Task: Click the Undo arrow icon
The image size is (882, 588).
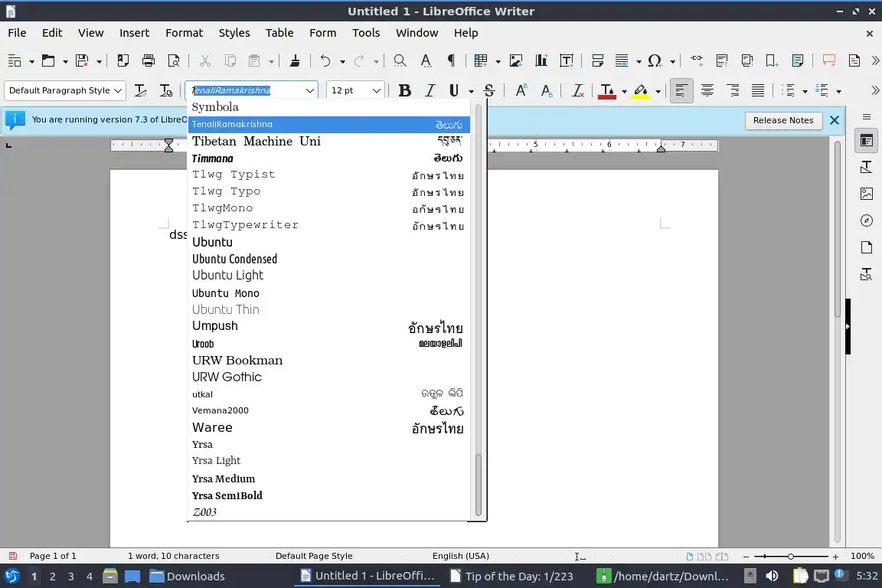Action: tap(325, 60)
